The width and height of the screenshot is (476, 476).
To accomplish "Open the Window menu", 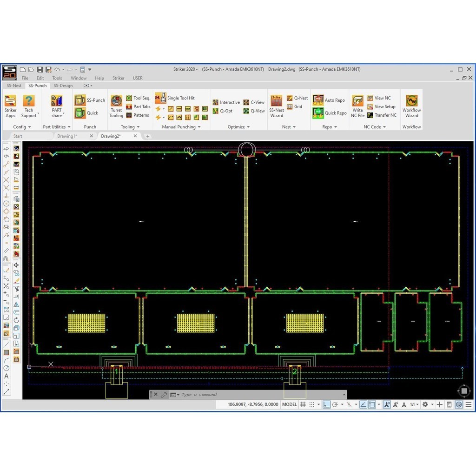I will coord(79,78).
